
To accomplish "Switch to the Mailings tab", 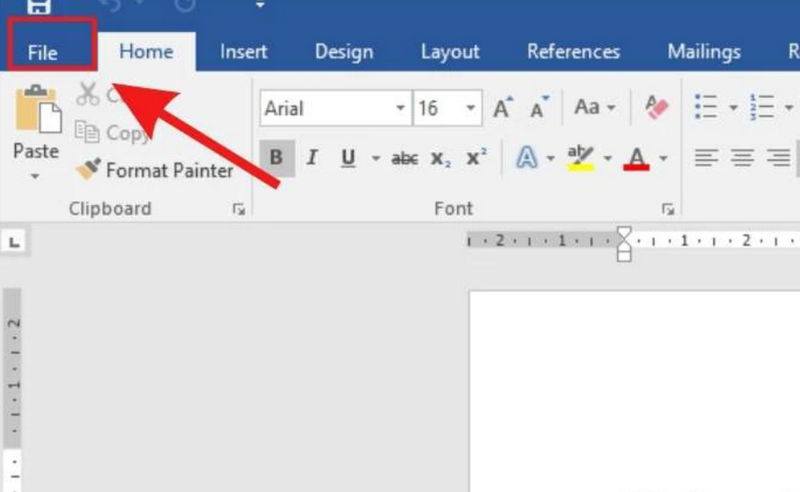I will (704, 52).
